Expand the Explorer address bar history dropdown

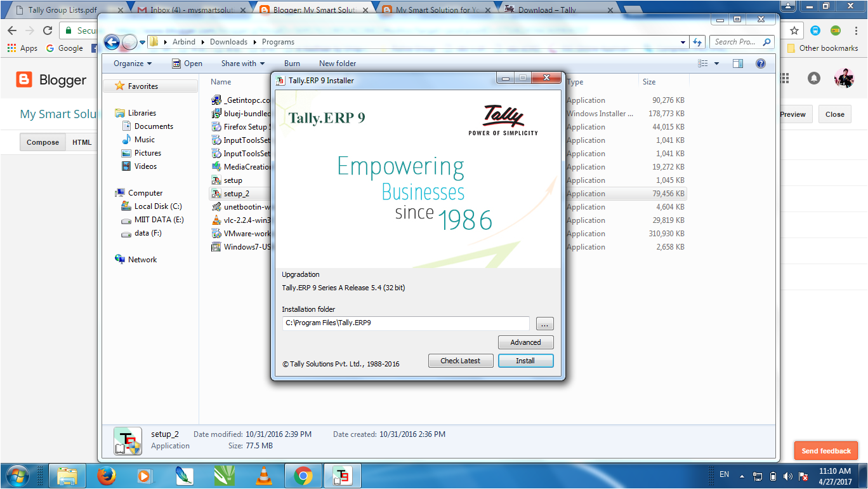tap(683, 43)
